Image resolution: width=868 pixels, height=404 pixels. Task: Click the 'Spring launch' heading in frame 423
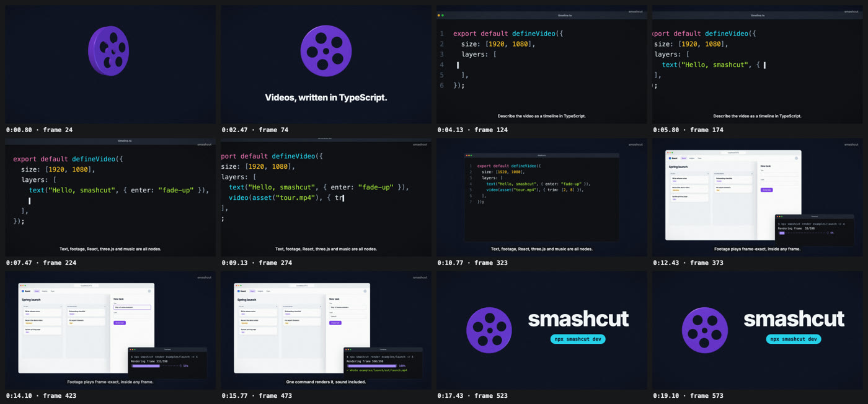[x=31, y=300]
